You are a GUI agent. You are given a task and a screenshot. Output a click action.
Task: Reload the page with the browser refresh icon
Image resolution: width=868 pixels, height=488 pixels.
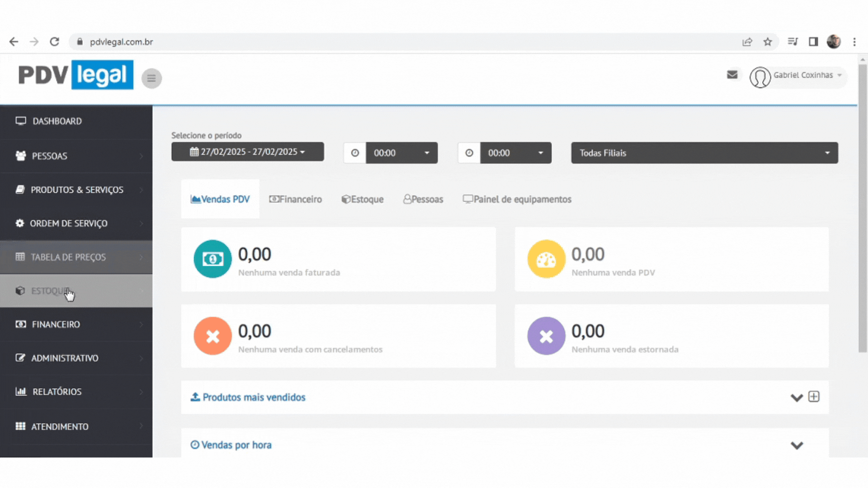[55, 42]
